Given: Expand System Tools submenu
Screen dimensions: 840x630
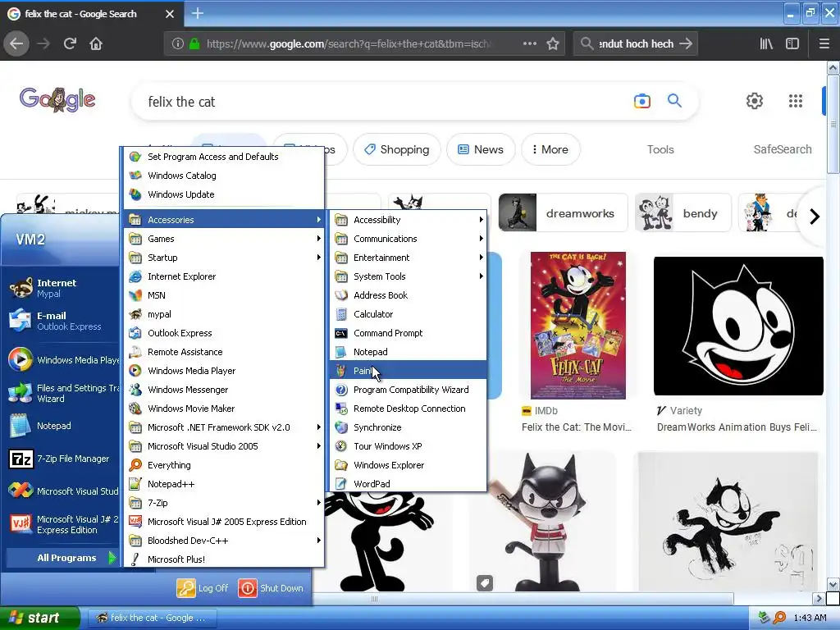Looking at the screenshot, I should pos(409,276).
